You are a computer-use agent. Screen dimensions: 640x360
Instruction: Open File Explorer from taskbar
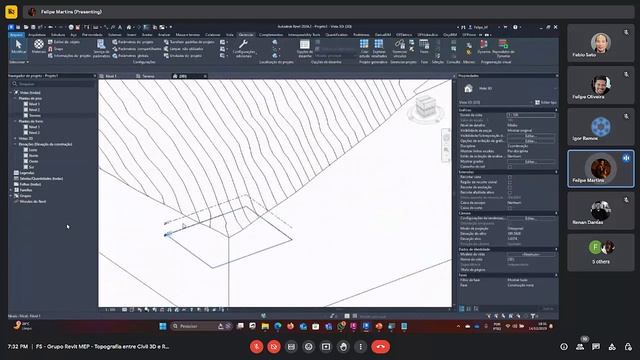click(265, 326)
